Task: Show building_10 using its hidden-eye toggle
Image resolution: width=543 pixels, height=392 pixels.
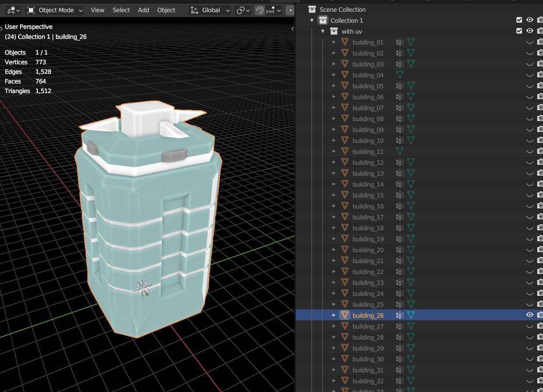Action: (529, 141)
